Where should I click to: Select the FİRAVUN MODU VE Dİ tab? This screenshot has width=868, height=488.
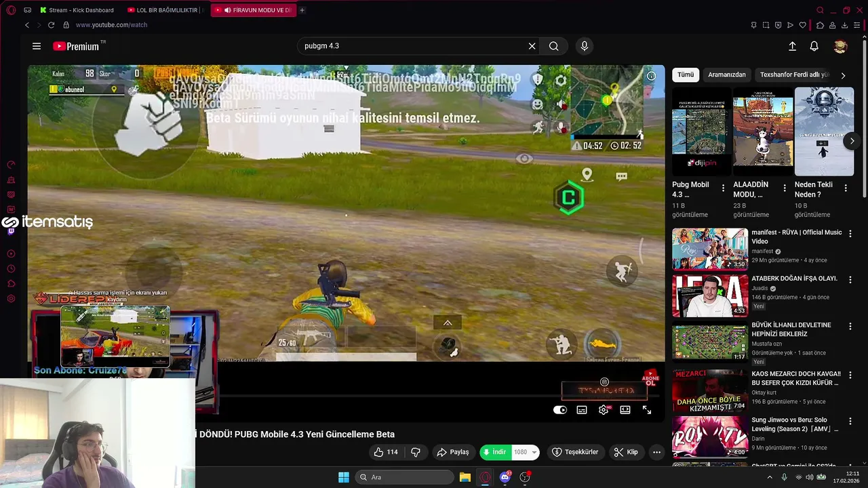point(254,10)
